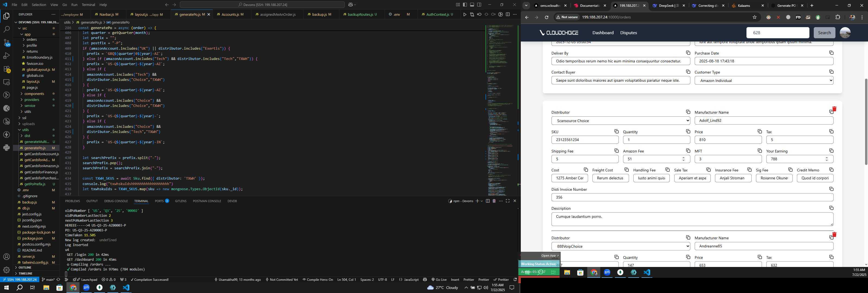Open Chrome tab search dropdown arrow
This screenshot has width=868, height=293.
(x=526, y=5)
